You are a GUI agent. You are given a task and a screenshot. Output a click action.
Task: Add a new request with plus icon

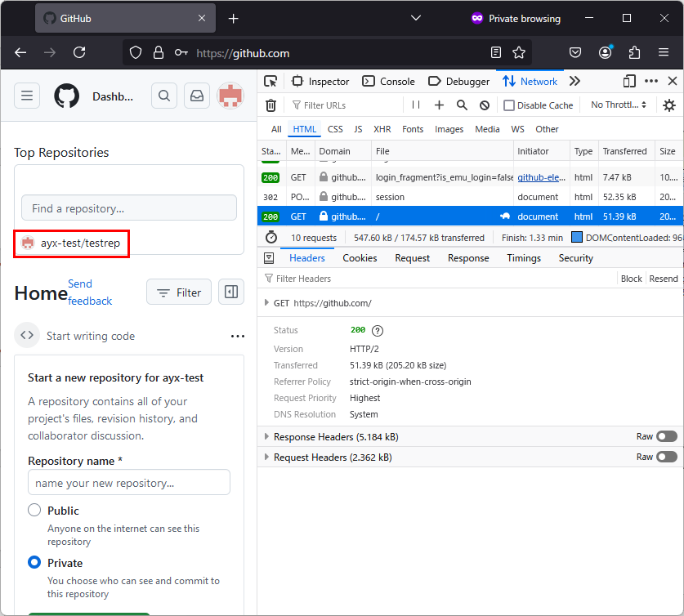pyautogui.click(x=440, y=105)
